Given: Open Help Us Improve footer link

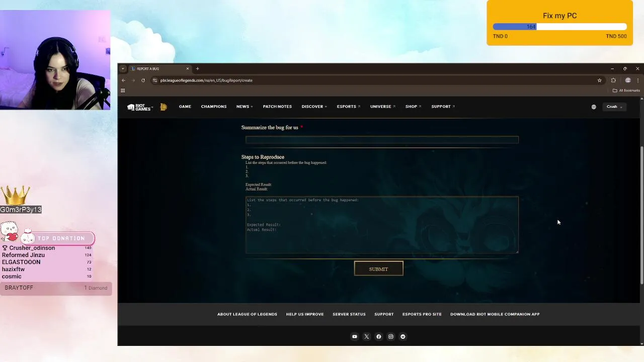Looking at the screenshot, I should [305, 314].
